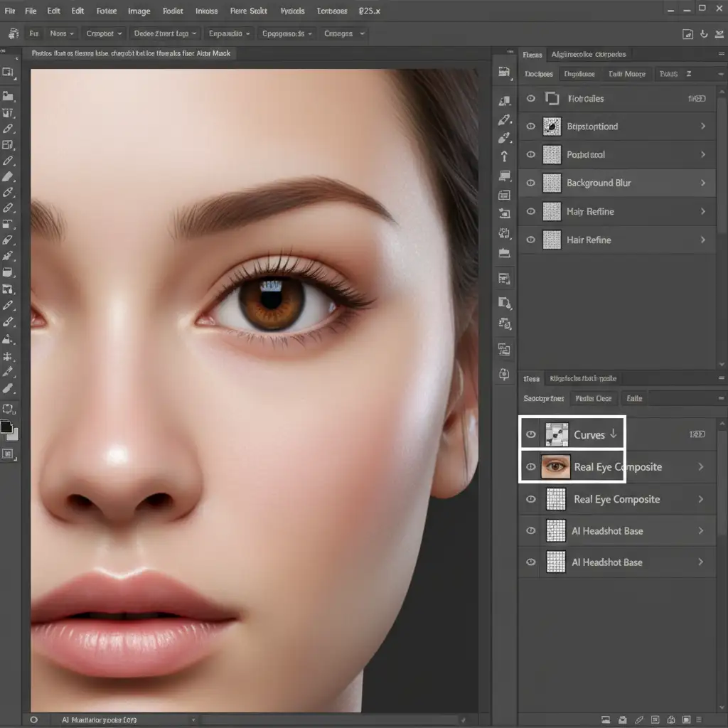Hide the Background Blur layer
Viewport: 728px width, 728px height.
530,183
